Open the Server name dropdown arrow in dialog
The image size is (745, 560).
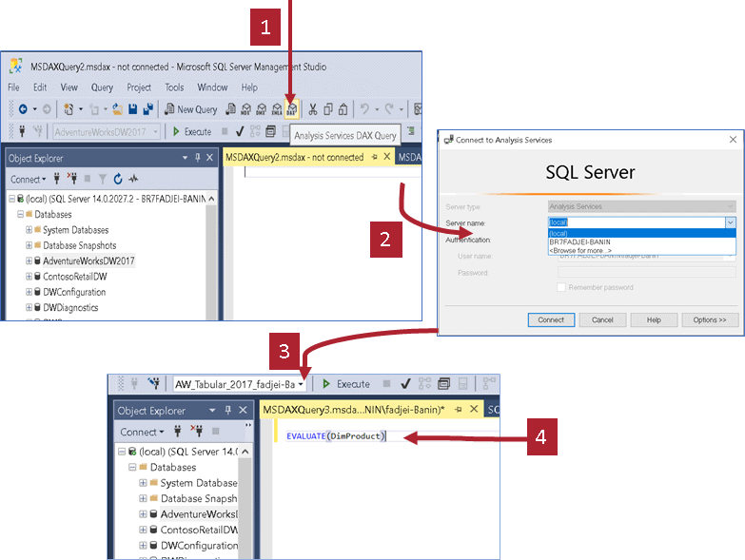click(x=731, y=222)
